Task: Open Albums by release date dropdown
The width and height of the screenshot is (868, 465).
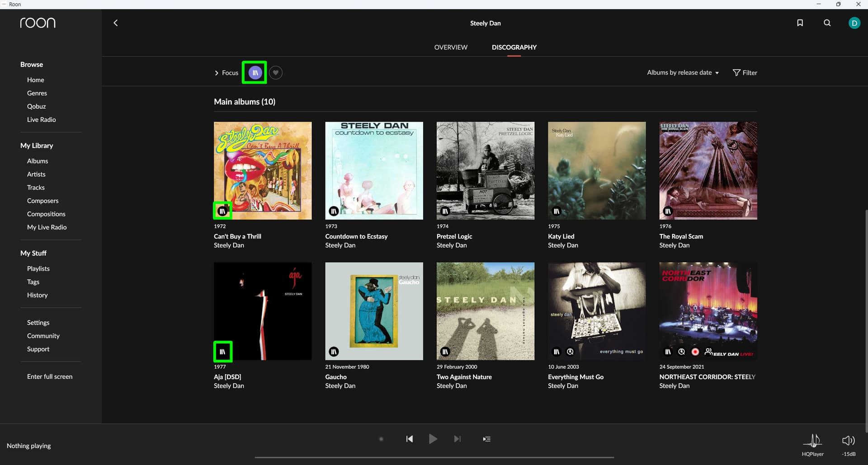Action: tap(683, 73)
